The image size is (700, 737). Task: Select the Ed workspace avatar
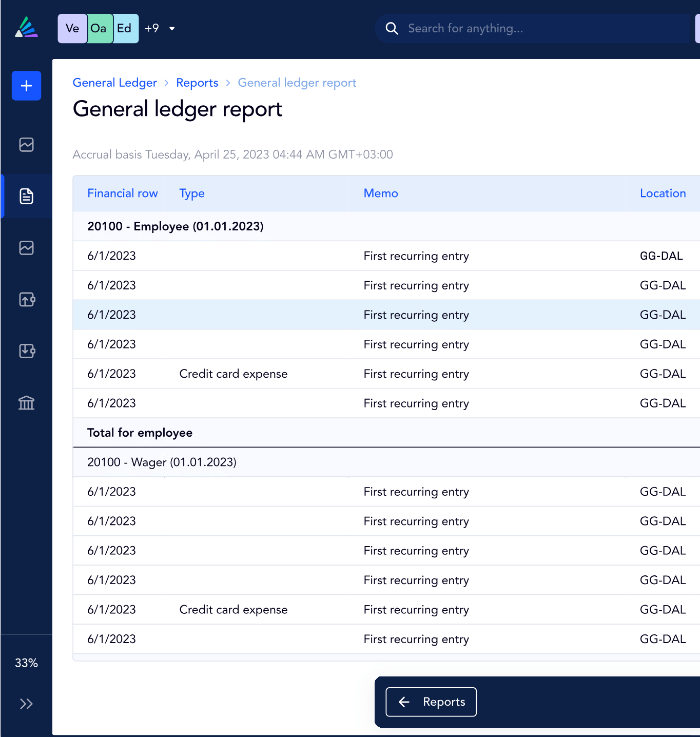point(125,29)
